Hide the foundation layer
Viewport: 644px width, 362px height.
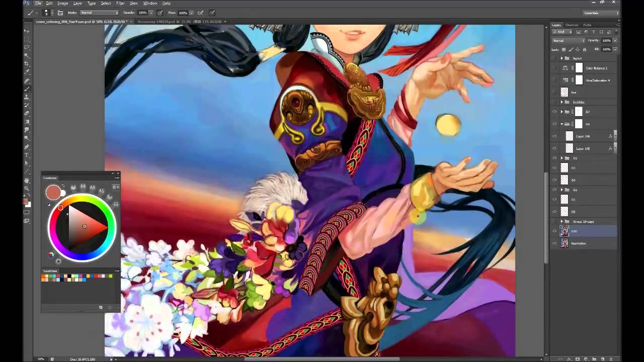pyautogui.click(x=554, y=243)
